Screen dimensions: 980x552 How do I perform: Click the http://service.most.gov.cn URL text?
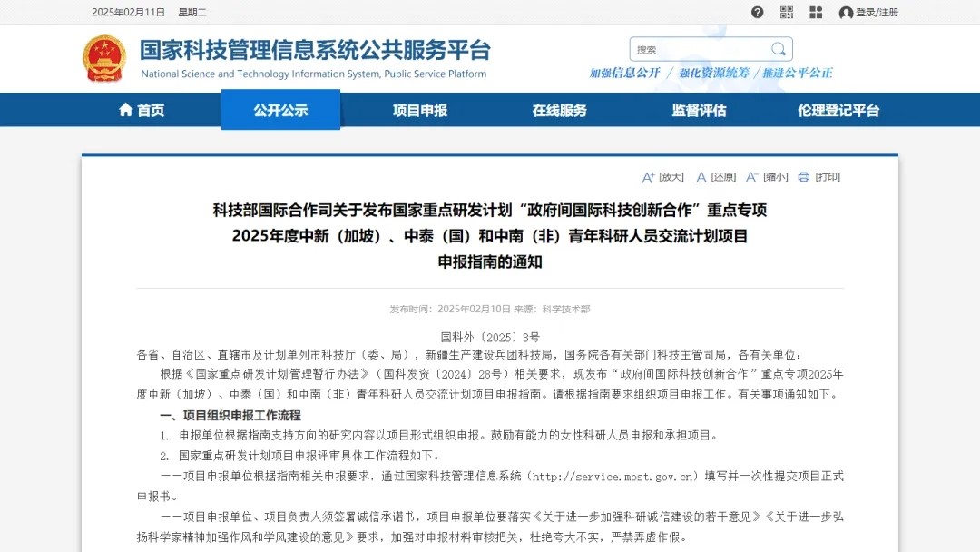coord(613,477)
